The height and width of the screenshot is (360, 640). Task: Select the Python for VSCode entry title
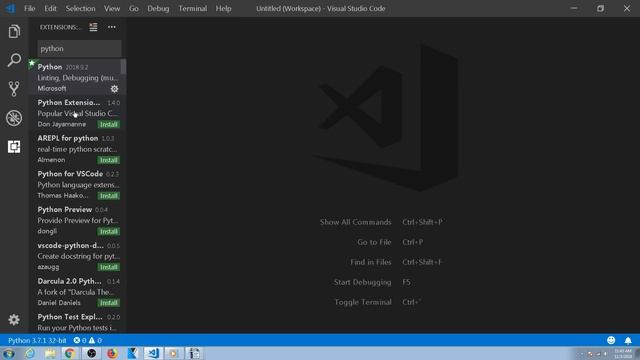pos(70,174)
